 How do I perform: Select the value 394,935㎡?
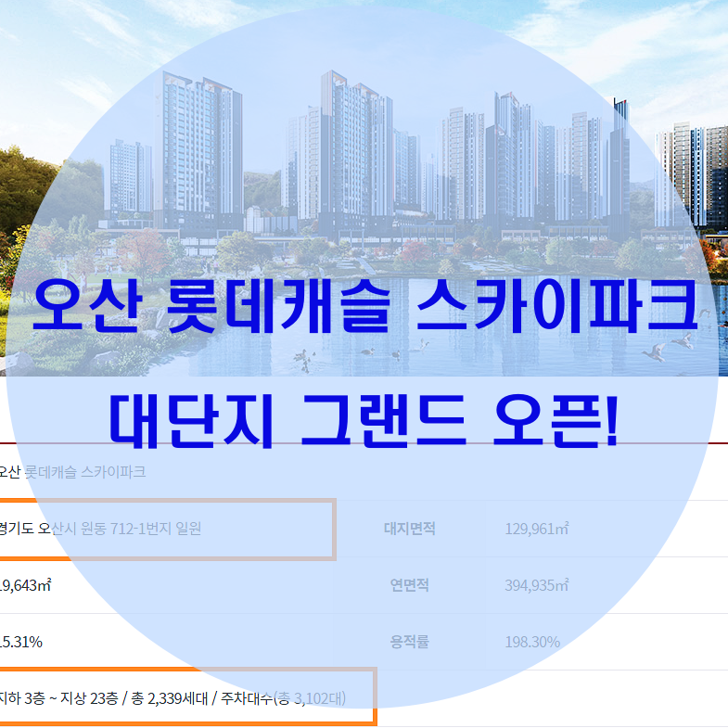coord(536,585)
